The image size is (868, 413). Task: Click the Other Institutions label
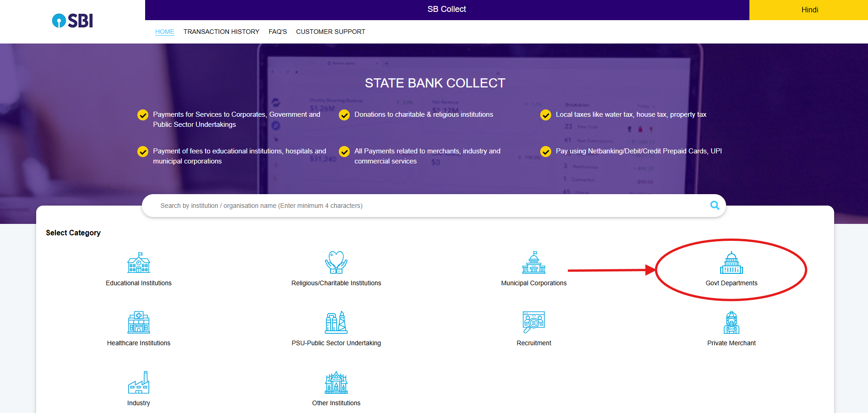point(336,403)
